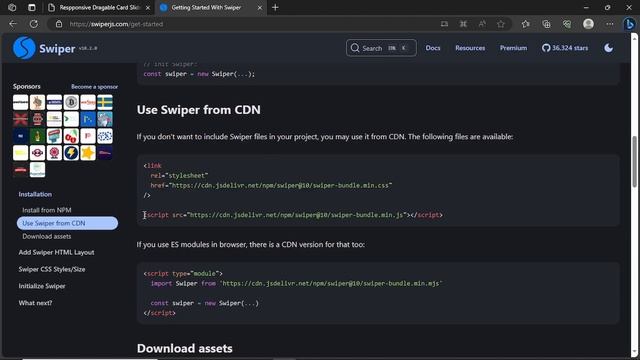Open the yellow star sponsor thumbnail

[88, 153]
